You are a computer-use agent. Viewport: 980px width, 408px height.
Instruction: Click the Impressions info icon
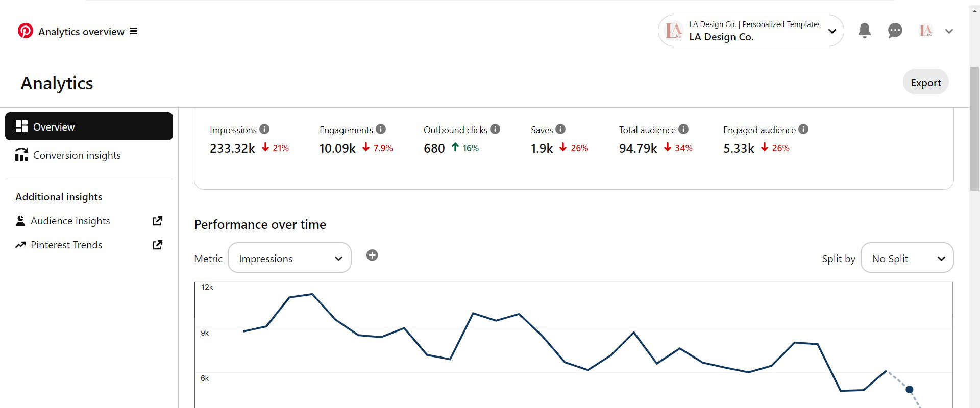[x=264, y=129]
